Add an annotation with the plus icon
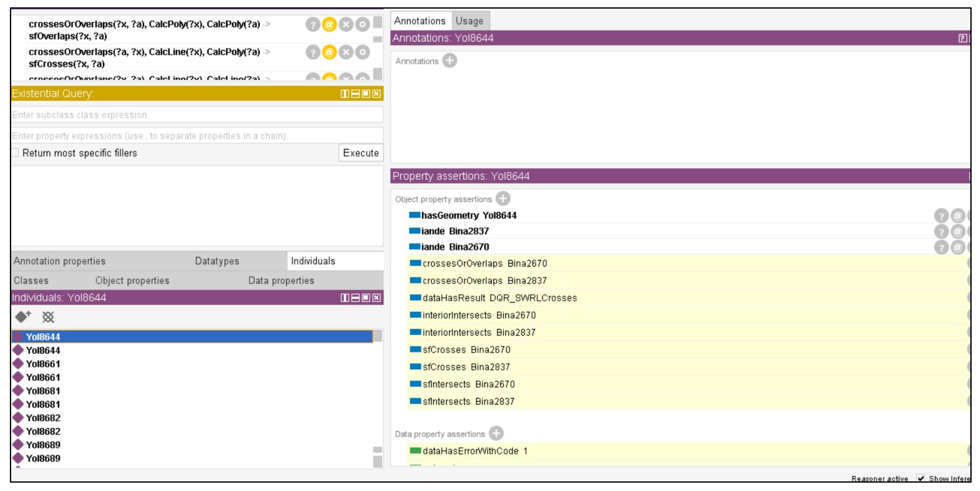The width and height of the screenshot is (980, 491). click(450, 61)
